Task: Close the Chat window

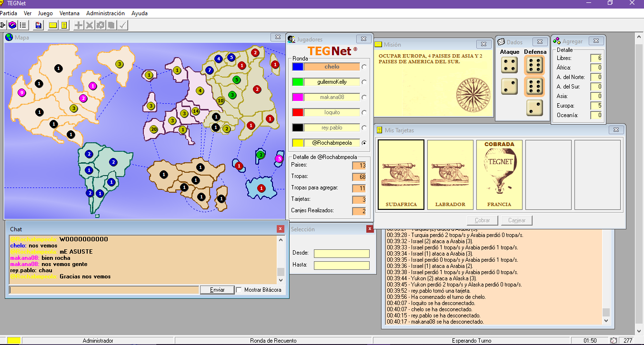Action: 281,229
